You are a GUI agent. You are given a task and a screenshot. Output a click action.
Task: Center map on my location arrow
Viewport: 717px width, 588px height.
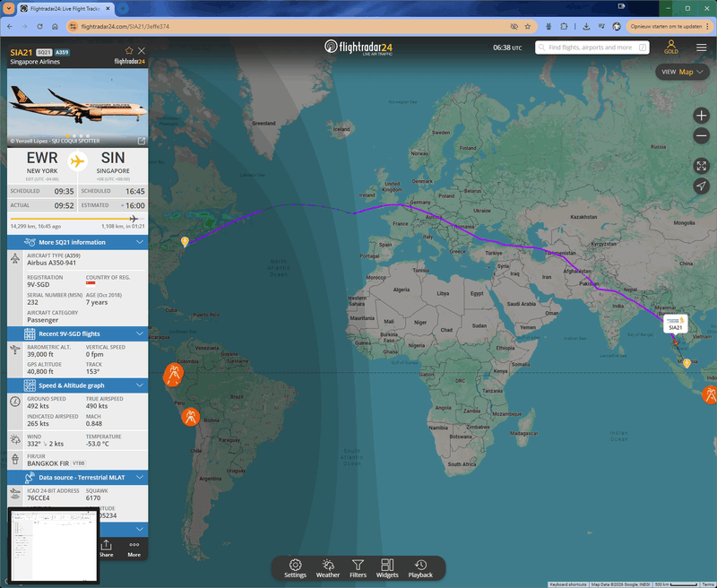[x=701, y=186]
